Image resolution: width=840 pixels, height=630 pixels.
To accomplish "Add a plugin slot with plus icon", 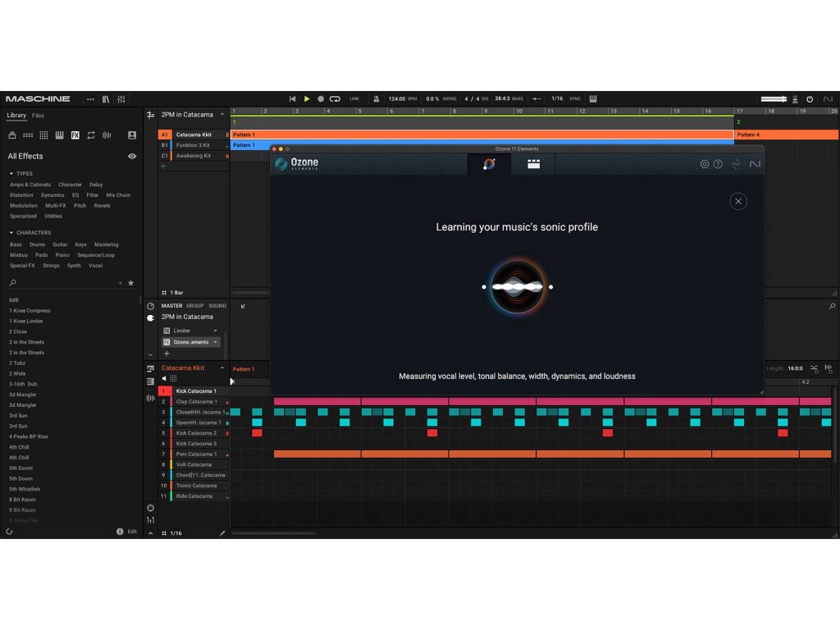I will click(167, 354).
